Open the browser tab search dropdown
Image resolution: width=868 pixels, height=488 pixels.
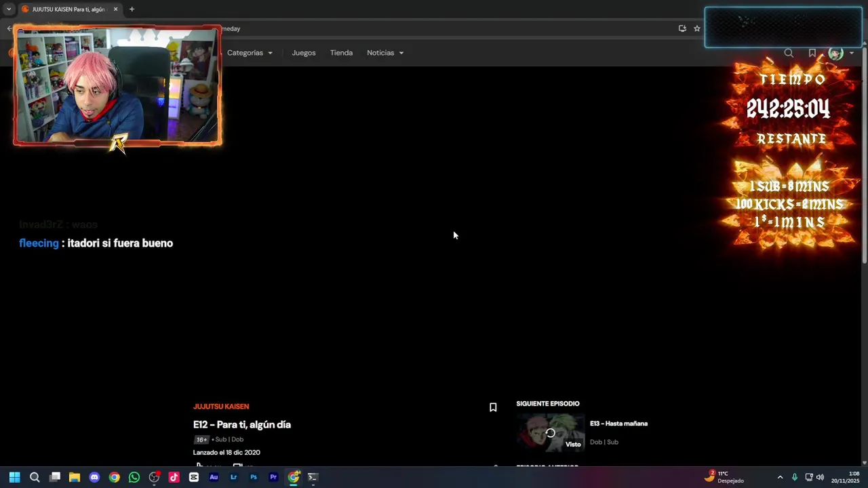click(x=9, y=9)
